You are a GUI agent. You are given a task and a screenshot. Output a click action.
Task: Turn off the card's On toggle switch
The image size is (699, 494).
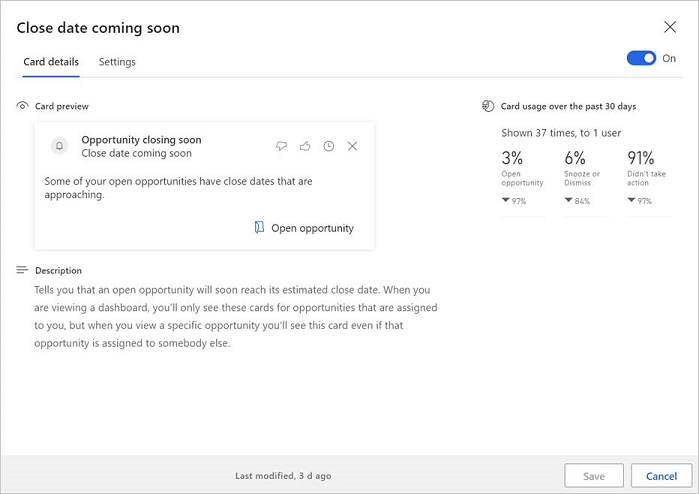pos(641,58)
